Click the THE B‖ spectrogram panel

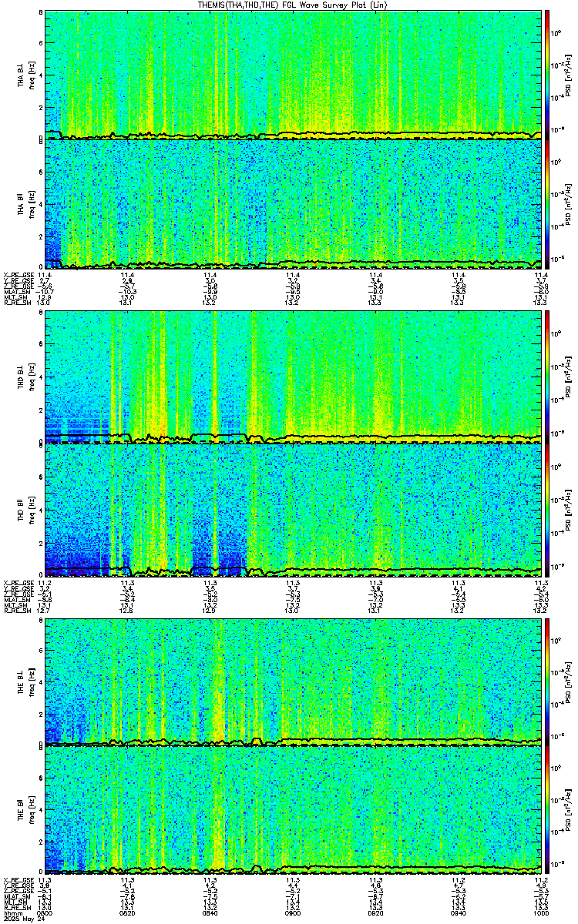(294, 809)
